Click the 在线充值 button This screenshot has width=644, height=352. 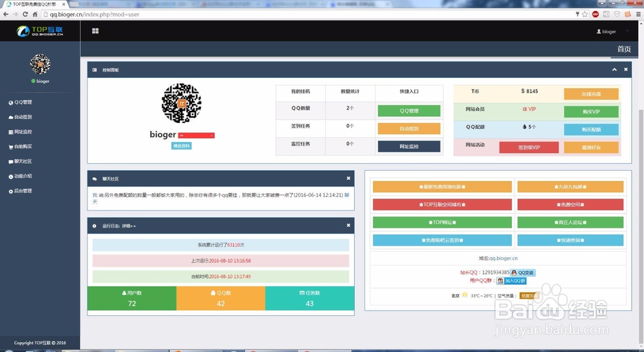click(591, 93)
